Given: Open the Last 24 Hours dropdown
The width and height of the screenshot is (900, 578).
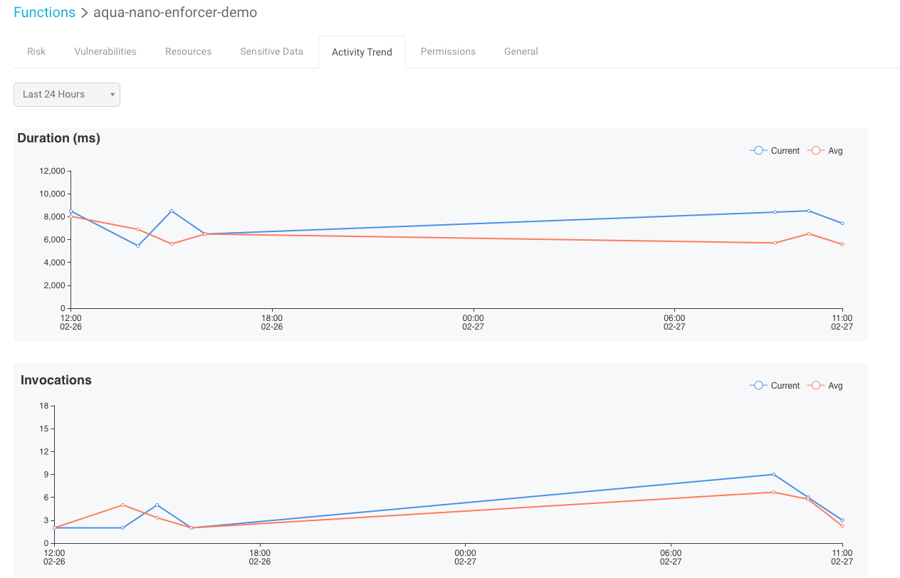Looking at the screenshot, I should click(67, 94).
